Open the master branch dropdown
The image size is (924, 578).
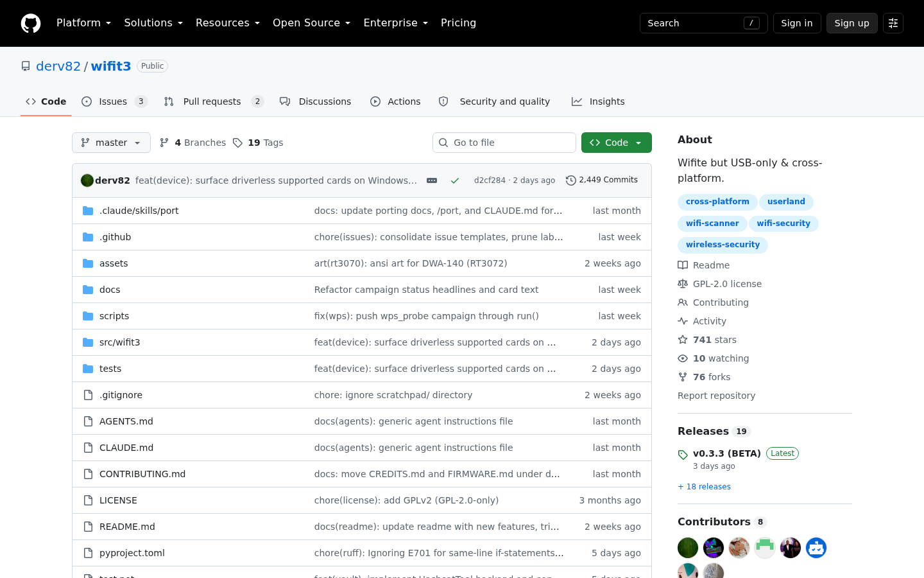click(111, 143)
